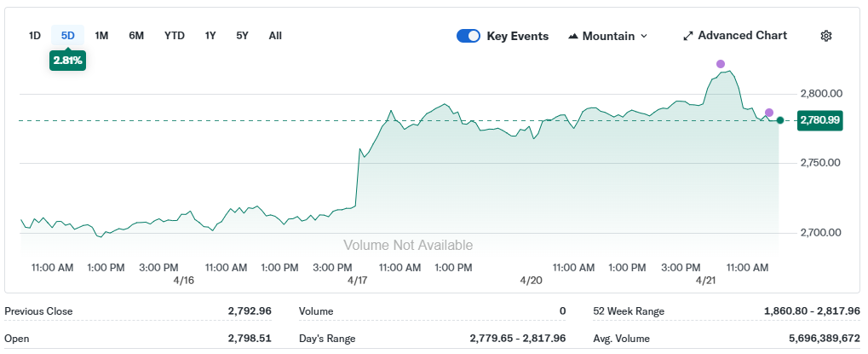This screenshot has height=354, width=868.
Task: Toggle the Key Events switch off
Action: [468, 36]
